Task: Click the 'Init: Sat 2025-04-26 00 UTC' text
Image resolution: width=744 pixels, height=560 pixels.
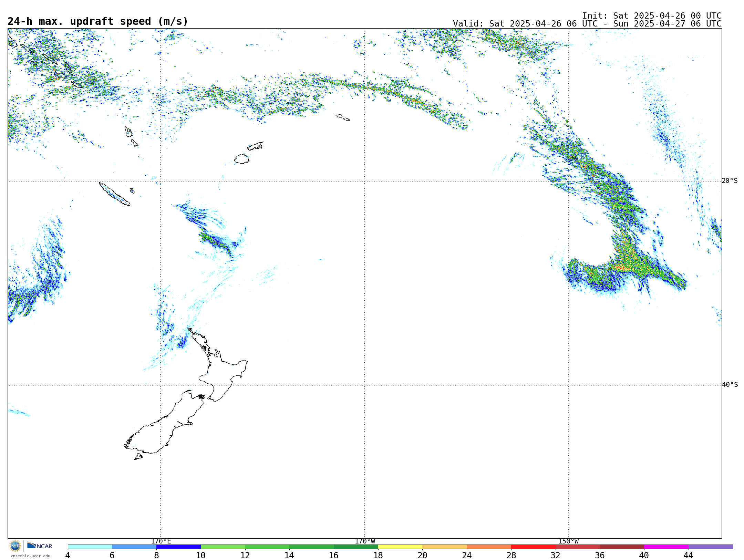Action: [652, 16]
